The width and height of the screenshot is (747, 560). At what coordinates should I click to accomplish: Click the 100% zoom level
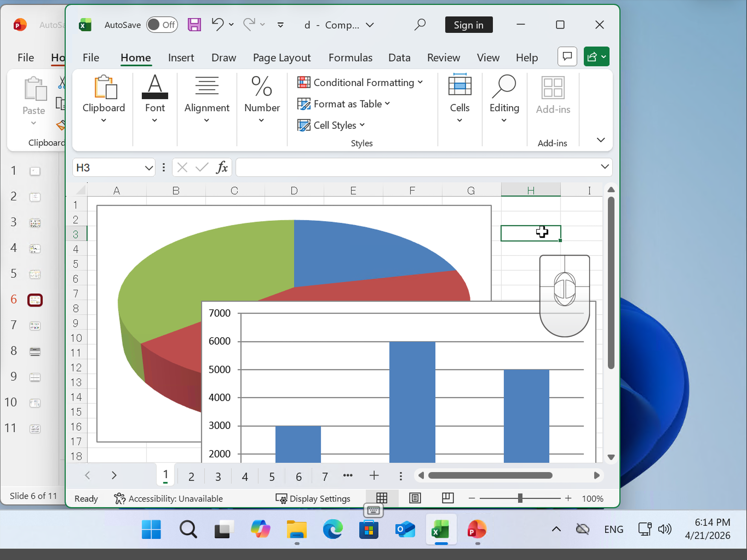pos(592,498)
